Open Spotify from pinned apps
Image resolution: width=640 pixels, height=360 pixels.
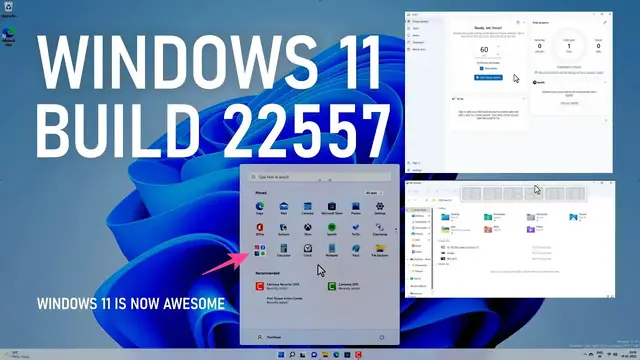point(331,229)
